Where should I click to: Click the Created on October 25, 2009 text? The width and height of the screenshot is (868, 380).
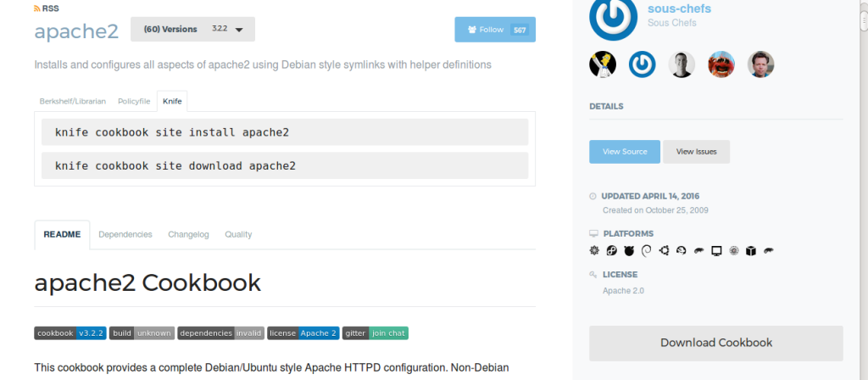(655, 210)
